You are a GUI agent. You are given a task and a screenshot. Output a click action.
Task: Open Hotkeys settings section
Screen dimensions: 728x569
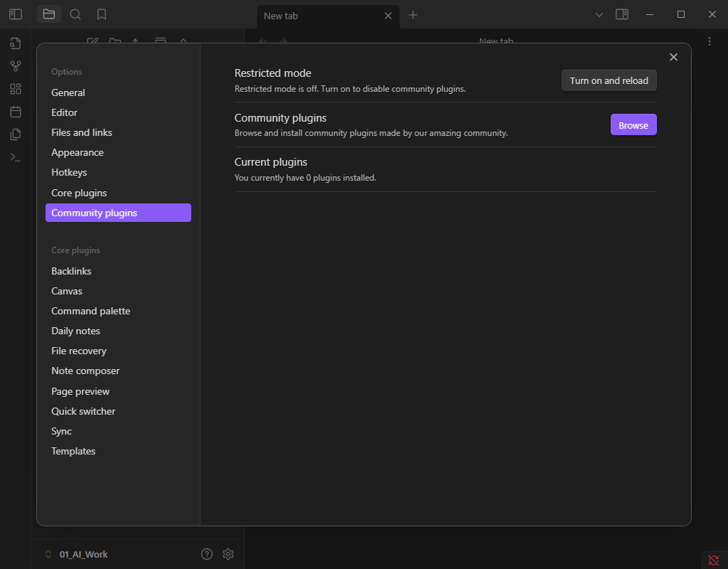pyautogui.click(x=118, y=172)
